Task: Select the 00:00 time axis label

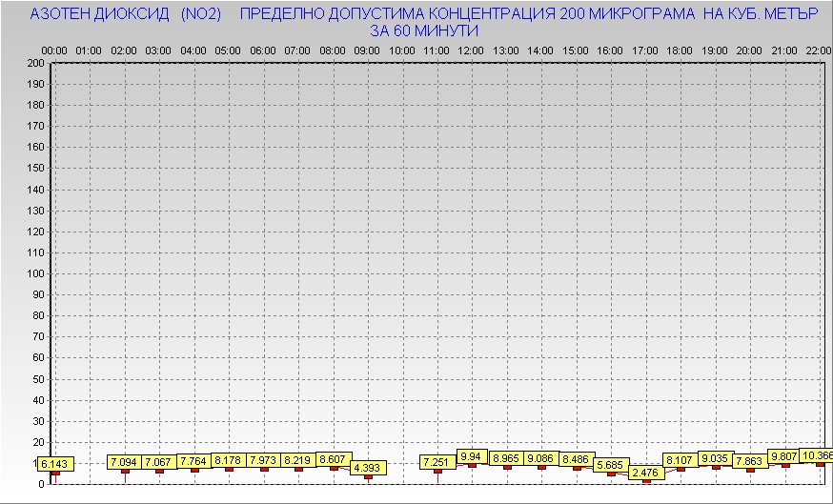Action: click(54, 50)
